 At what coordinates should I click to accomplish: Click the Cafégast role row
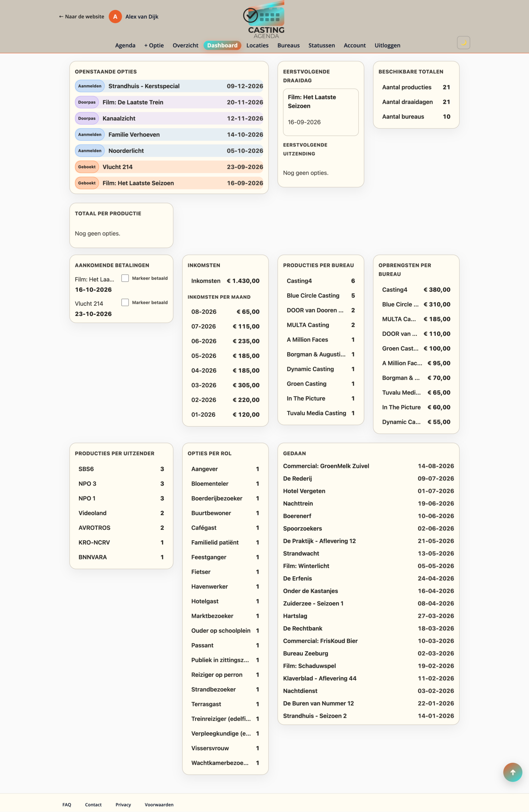[225, 527]
